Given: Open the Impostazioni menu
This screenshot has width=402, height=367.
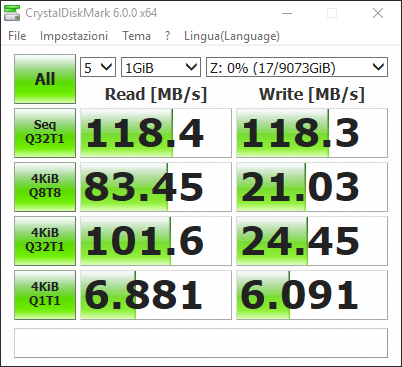Looking at the screenshot, I should pos(74,36).
